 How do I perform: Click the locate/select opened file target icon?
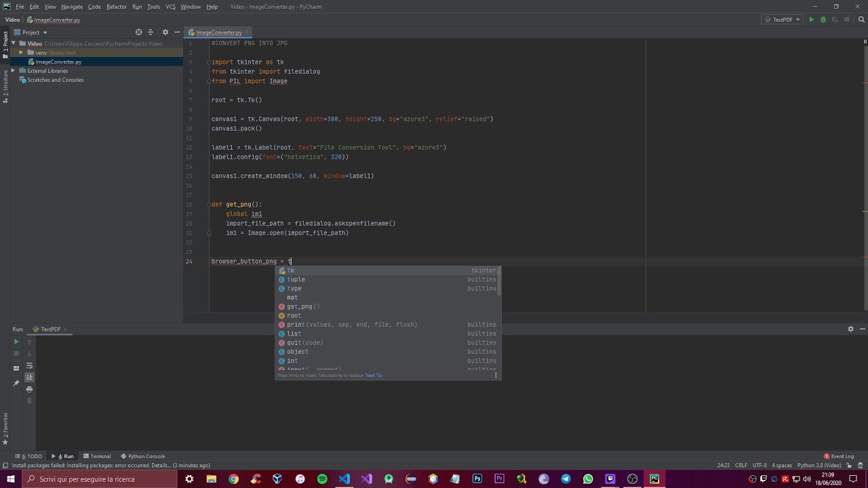point(138,32)
